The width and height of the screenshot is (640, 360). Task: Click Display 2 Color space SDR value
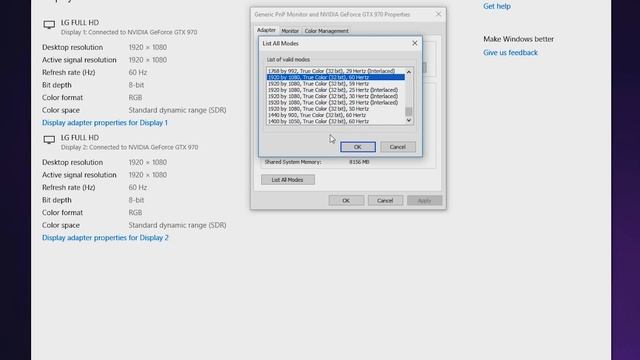[177, 225]
